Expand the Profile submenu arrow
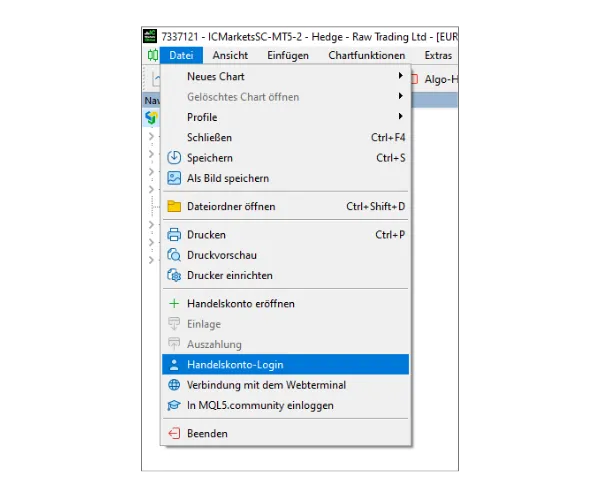 click(x=400, y=117)
